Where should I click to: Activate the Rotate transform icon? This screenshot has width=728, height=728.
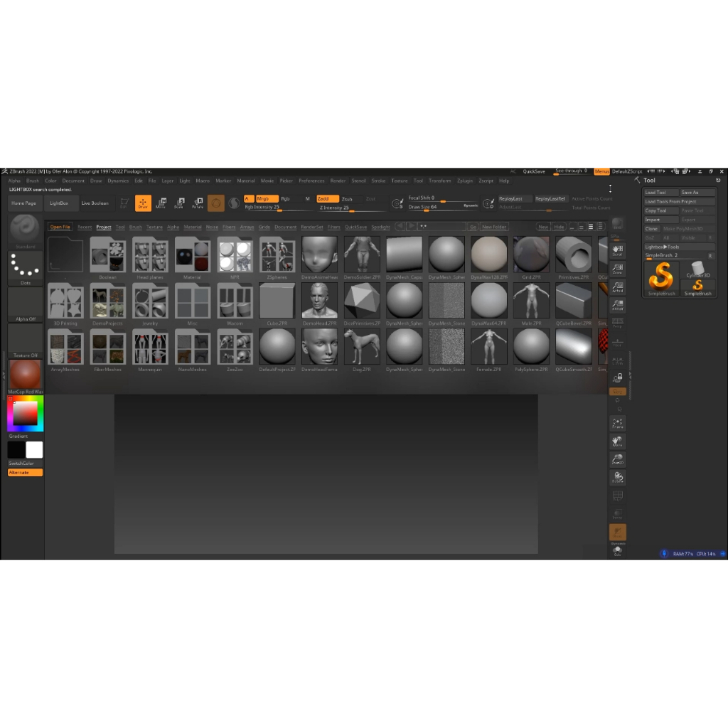point(198,203)
